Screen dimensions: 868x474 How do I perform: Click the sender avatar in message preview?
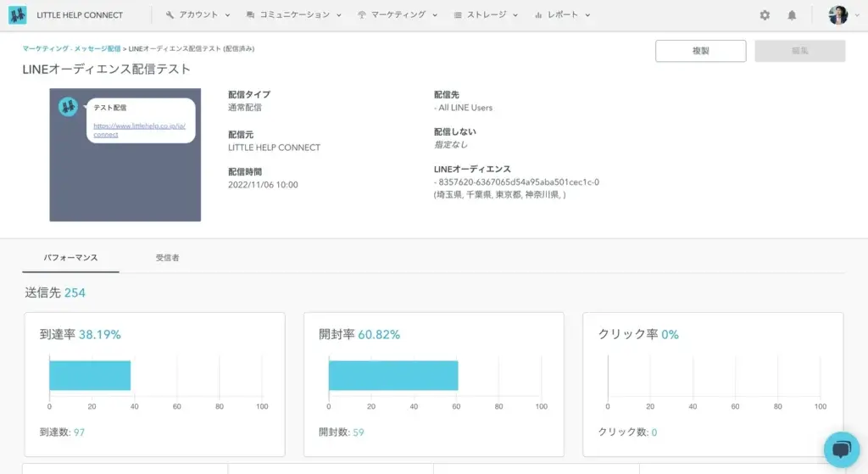click(x=69, y=107)
